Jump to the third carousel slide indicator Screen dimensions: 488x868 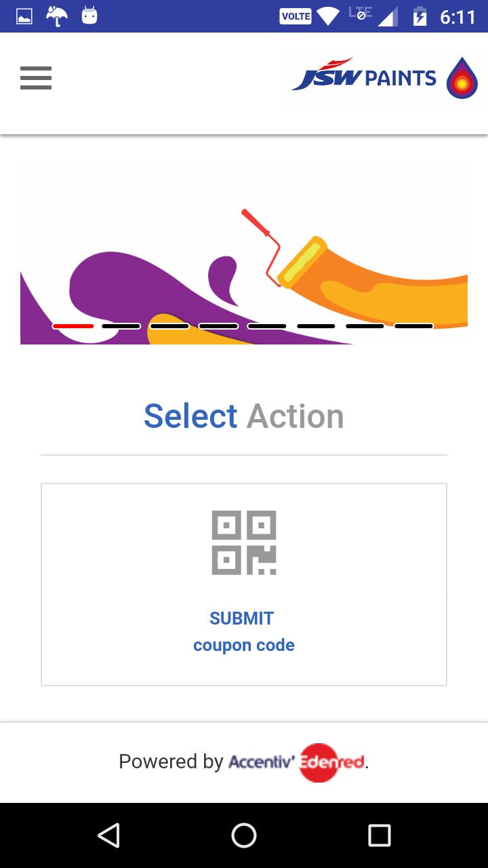pyautogui.click(x=169, y=326)
